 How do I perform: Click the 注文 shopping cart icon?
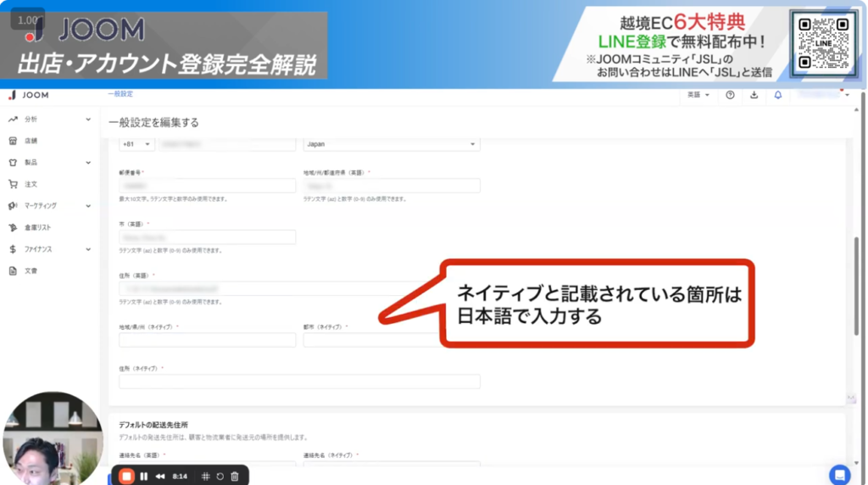point(13,184)
